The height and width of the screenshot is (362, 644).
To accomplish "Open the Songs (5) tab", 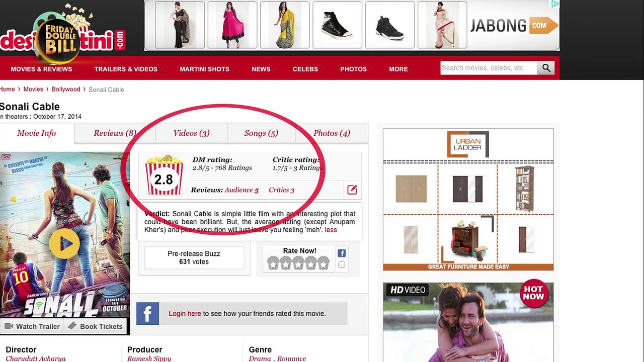I will click(261, 133).
